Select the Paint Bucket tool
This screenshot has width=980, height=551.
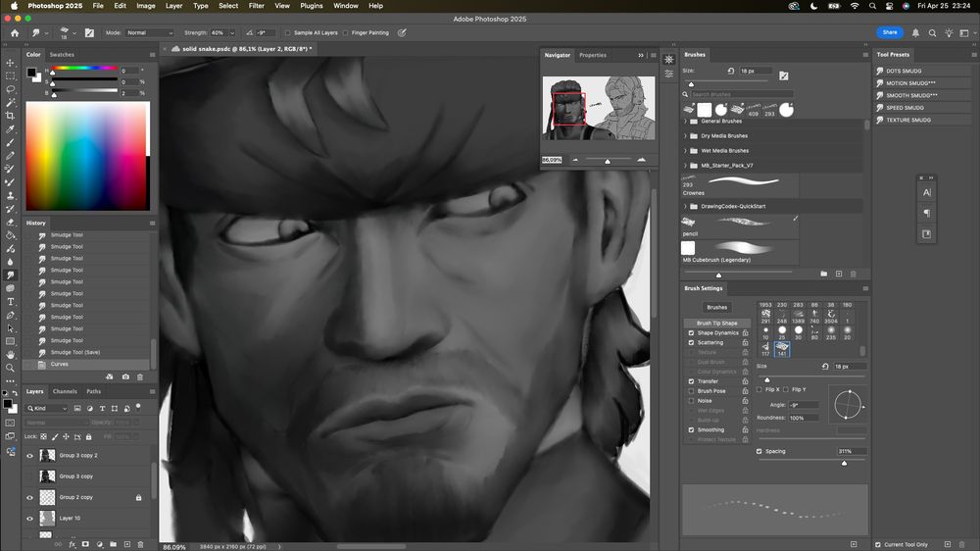[x=10, y=235]
